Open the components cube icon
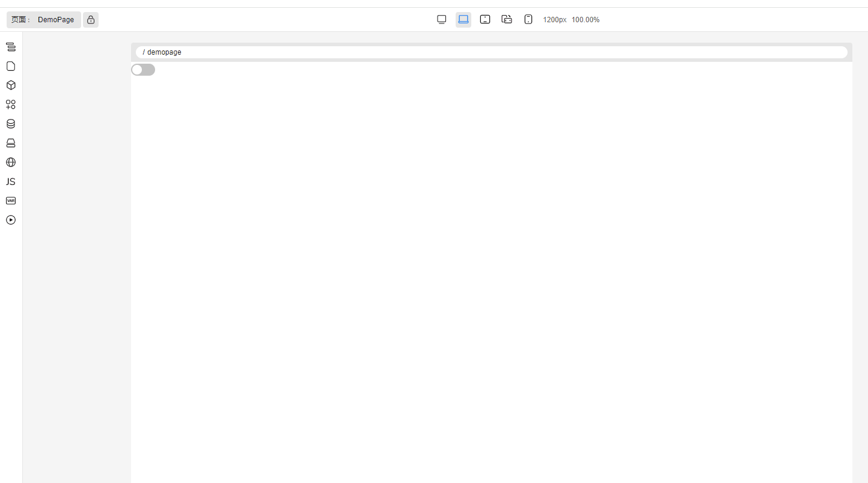This screenshot has height=483, width=868. [11, 85]
